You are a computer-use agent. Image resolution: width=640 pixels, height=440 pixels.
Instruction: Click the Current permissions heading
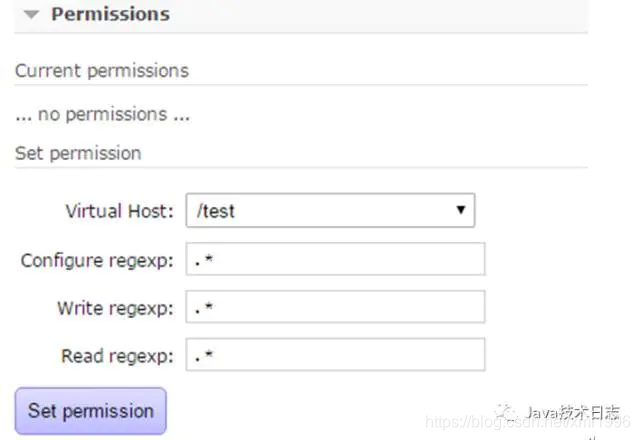[102, 71]
